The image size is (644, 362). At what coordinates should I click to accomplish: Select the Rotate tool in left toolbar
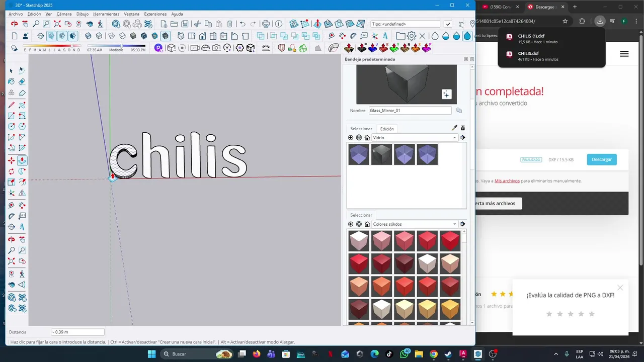(11, 171)
